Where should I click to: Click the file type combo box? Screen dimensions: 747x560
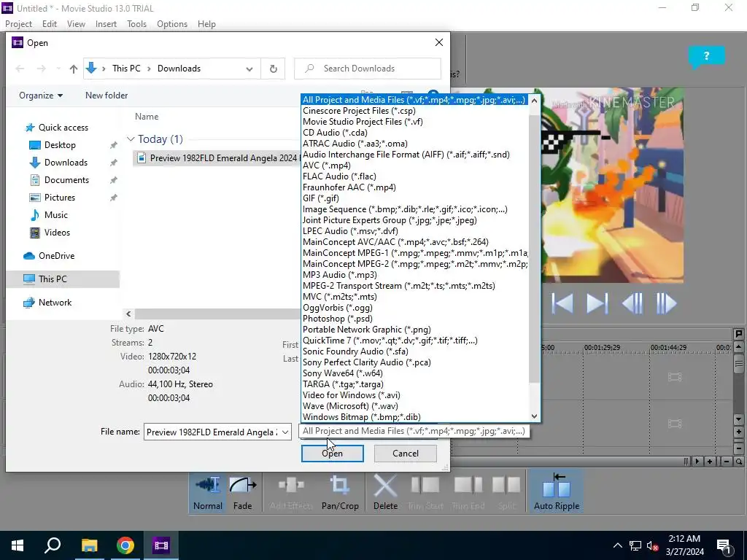point(414,431)
